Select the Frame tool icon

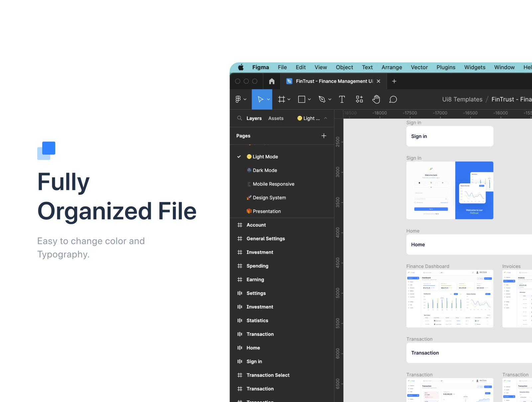(281, 99)
